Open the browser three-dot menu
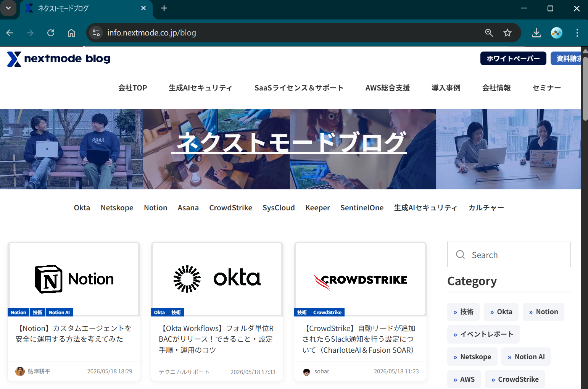 [x=577, y=33]
